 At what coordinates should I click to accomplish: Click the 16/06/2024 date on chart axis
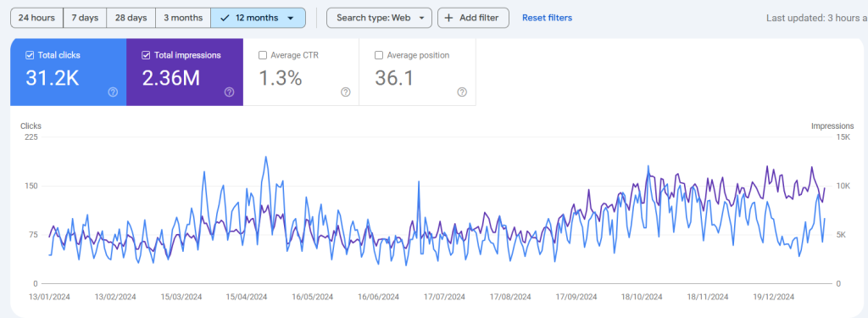(379, 297)
